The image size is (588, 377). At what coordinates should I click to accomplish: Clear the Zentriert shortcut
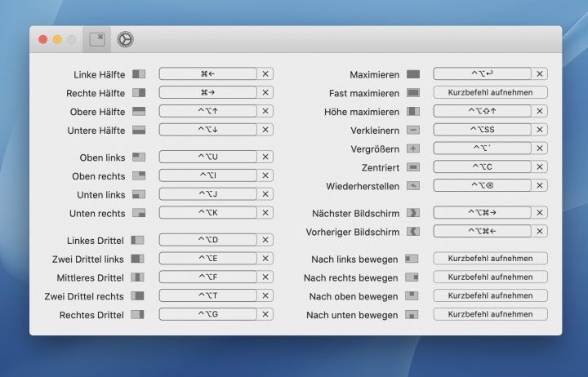[540, 166]
